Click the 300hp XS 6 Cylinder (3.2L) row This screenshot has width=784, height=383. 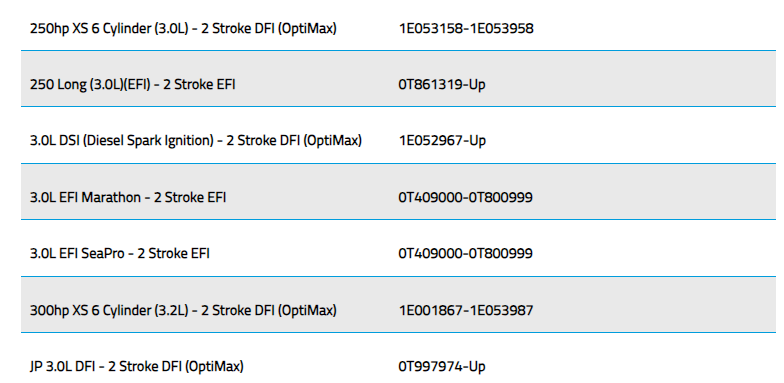point(398,304)
